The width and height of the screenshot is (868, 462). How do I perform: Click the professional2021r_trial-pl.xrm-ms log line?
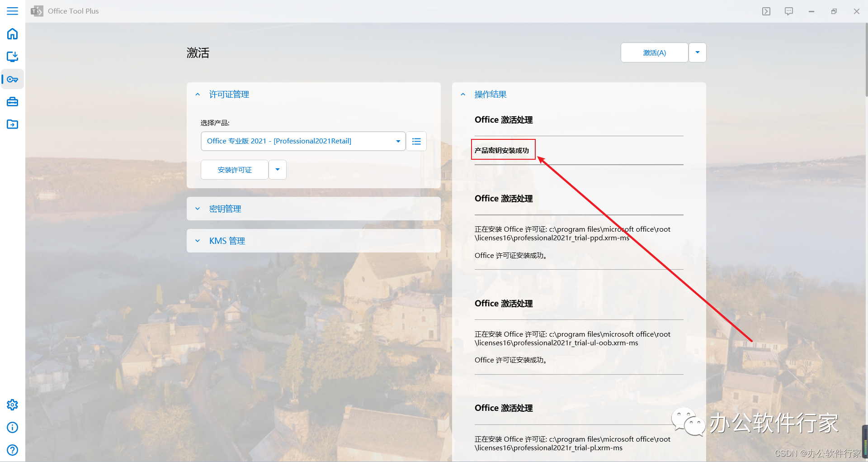[572, 443]
